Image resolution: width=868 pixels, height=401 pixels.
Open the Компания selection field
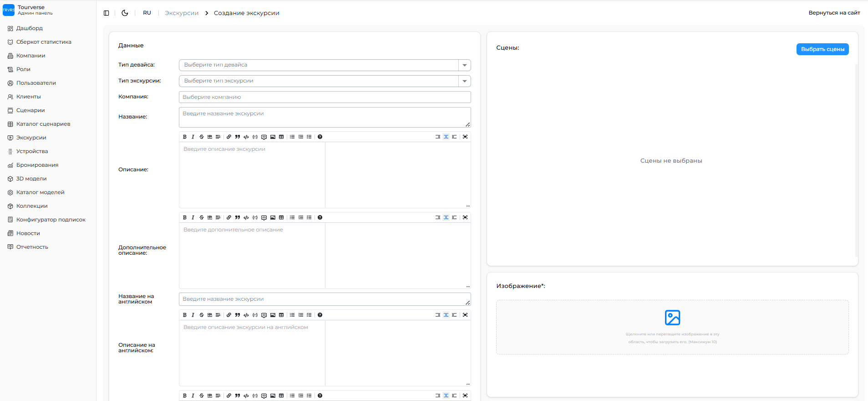coord(325,97)
